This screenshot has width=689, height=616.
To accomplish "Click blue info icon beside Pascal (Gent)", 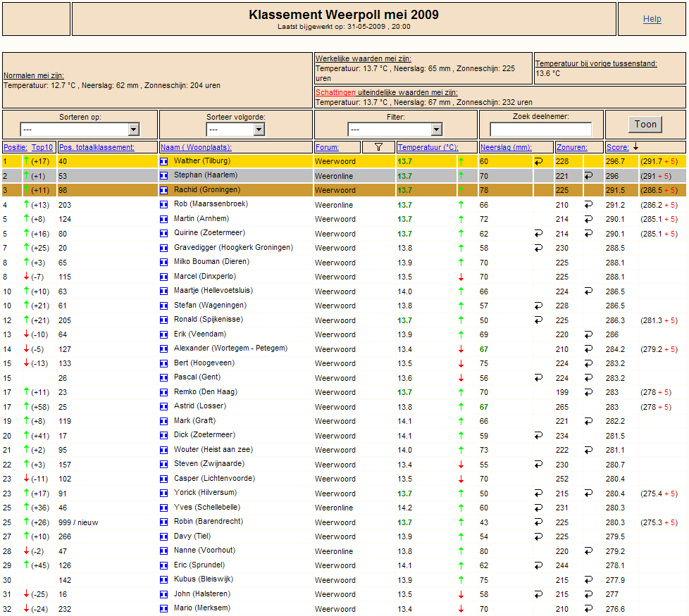I will [164, 377].
